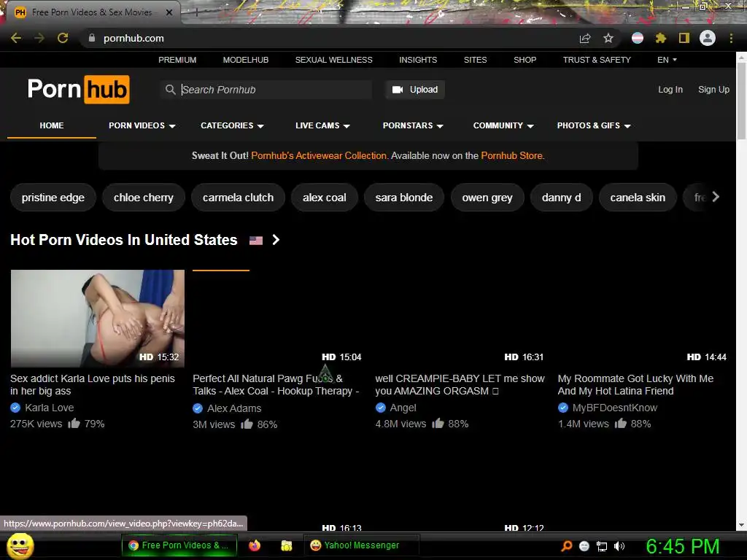
Task: Click the browser forward arrow
Action: (x=39, y=38)
